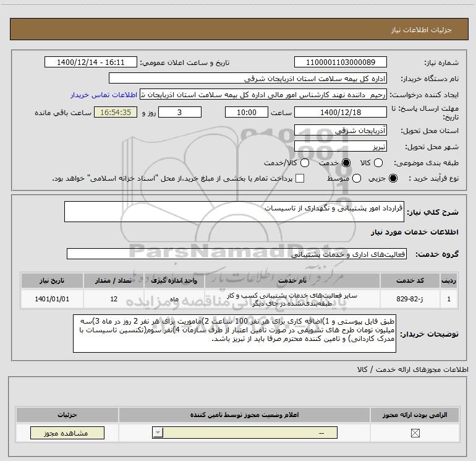Click service name cell سایر فعالیت‌های خدمات
The width and height of the screenshot is (476, 461).
click(x=292, y=299)
